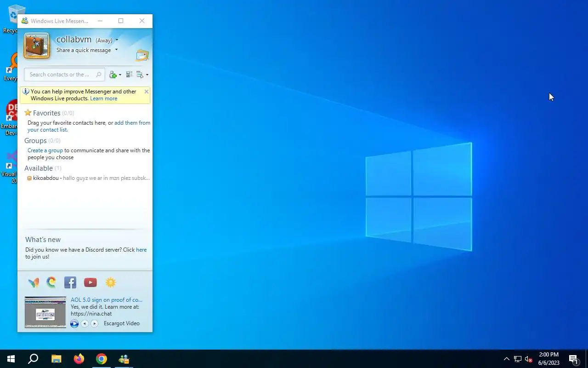Open the MSN butterfly tab
This screenshot has width=588, height=368.
coord(34,282)
